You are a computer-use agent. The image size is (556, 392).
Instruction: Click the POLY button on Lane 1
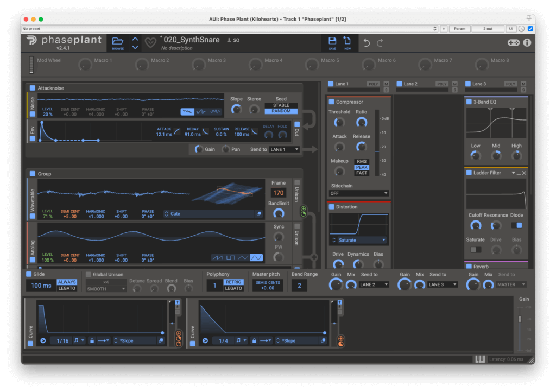(373, 84)
